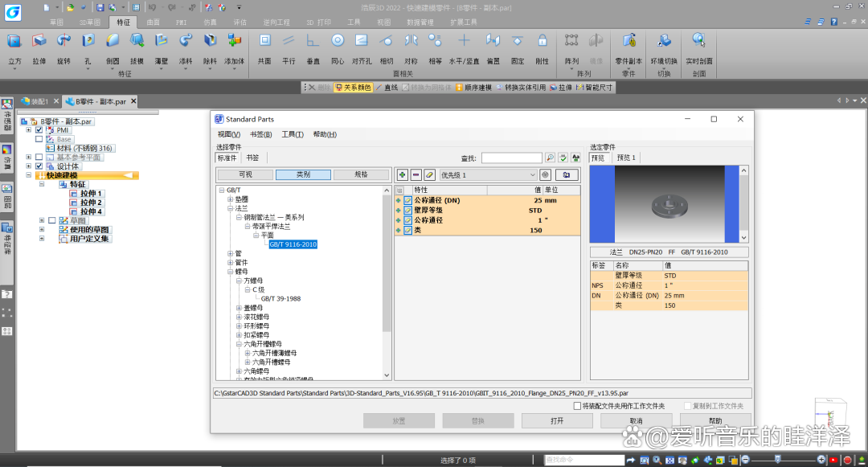Screen dimensions: 868x467
Task: Click the green plus add-property icon
Action: [403, 175]
